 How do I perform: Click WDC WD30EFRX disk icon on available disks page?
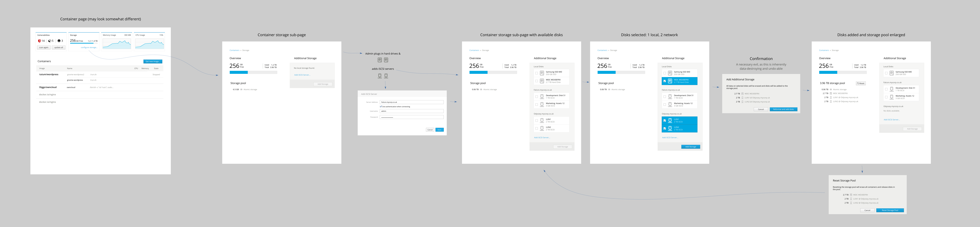[x=542, y=81]
